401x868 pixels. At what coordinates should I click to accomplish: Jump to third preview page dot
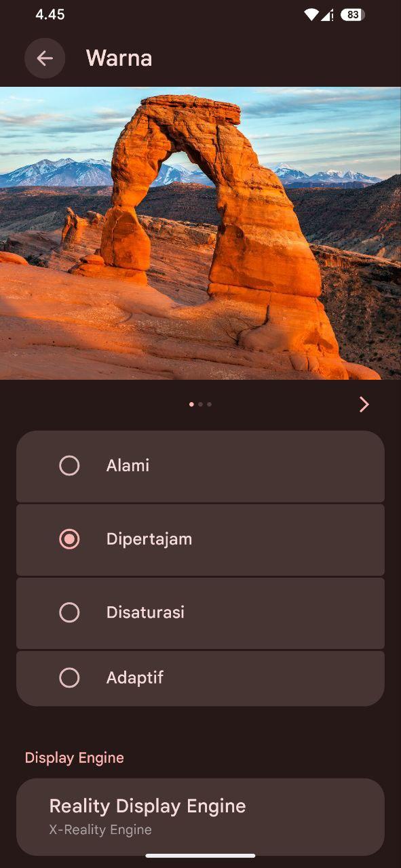point(209,404)
